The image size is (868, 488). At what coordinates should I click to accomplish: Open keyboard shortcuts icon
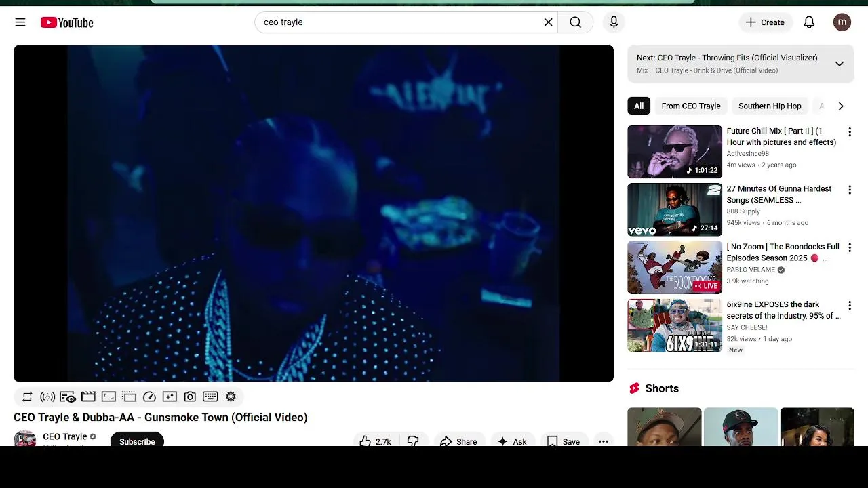(x=210, y=397)
